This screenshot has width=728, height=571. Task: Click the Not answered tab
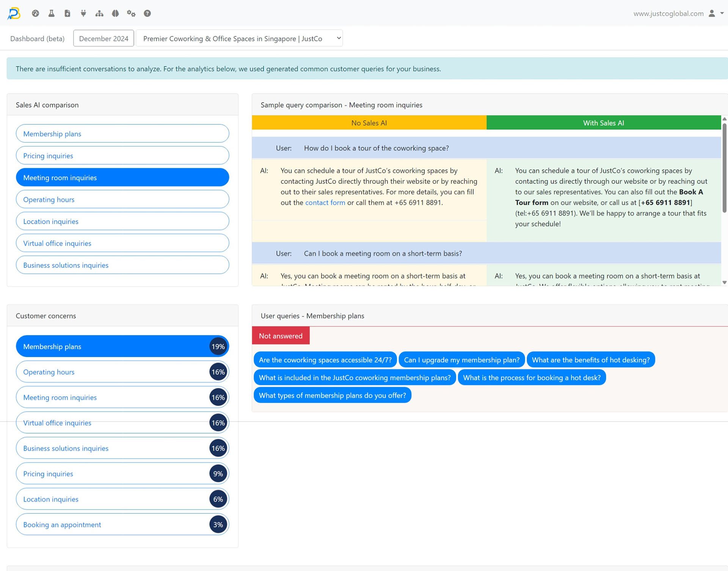pos(281,336)
